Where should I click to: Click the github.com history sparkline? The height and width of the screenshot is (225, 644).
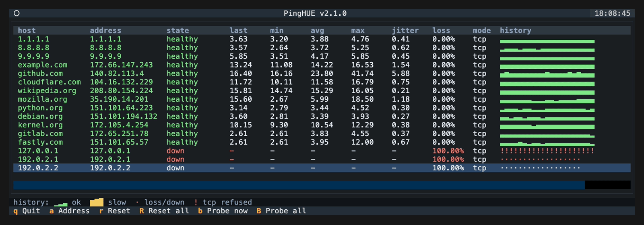(547, 74)
